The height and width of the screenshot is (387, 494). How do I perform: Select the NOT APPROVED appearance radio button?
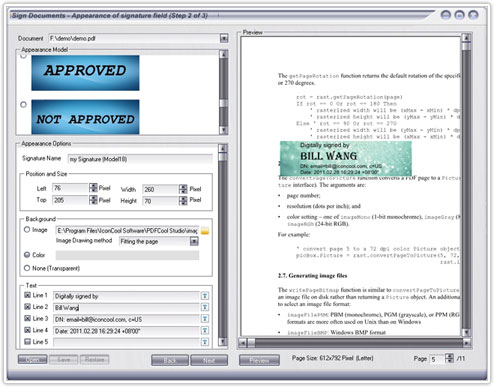pyautogui.click(x=23, y=105)
